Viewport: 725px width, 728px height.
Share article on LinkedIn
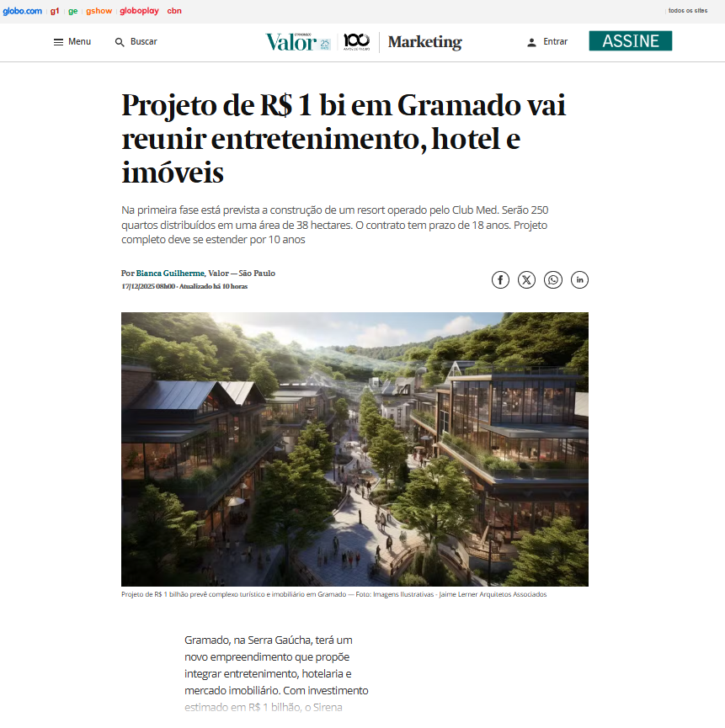pyautogui.click(x=579, y=280)
